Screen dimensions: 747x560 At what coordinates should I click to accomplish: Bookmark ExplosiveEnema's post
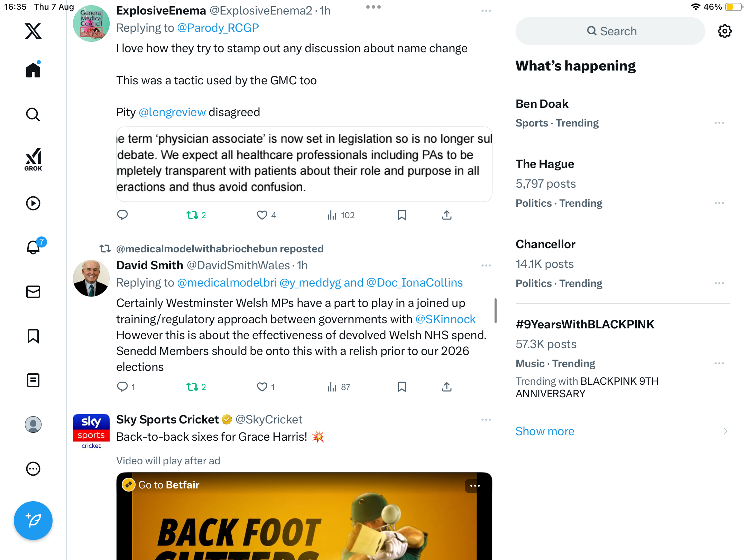coord(402,215)
